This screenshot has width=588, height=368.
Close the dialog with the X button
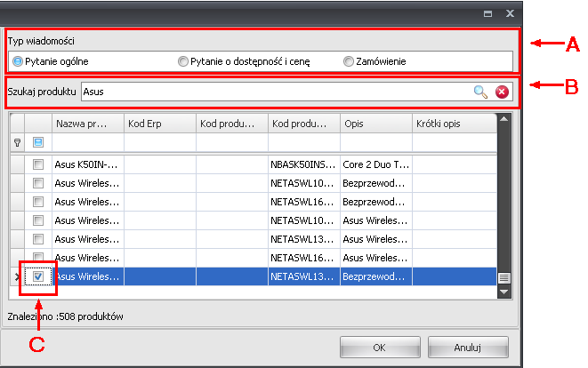click(x=510, y=13)
